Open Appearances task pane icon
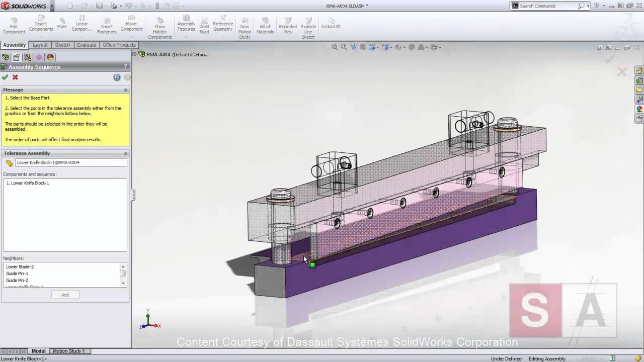The width and height of the screenshot is (644, 362). coord(639,109)
